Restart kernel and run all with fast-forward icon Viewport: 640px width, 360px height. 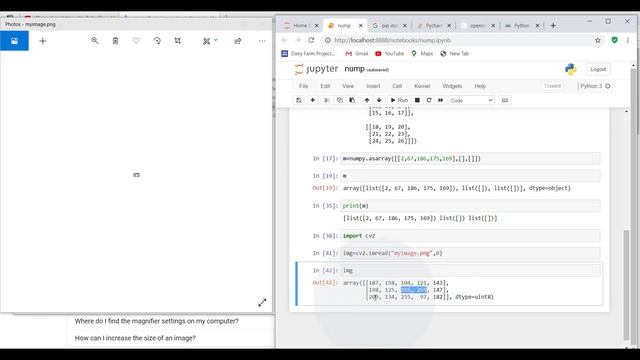click(440, 100)
